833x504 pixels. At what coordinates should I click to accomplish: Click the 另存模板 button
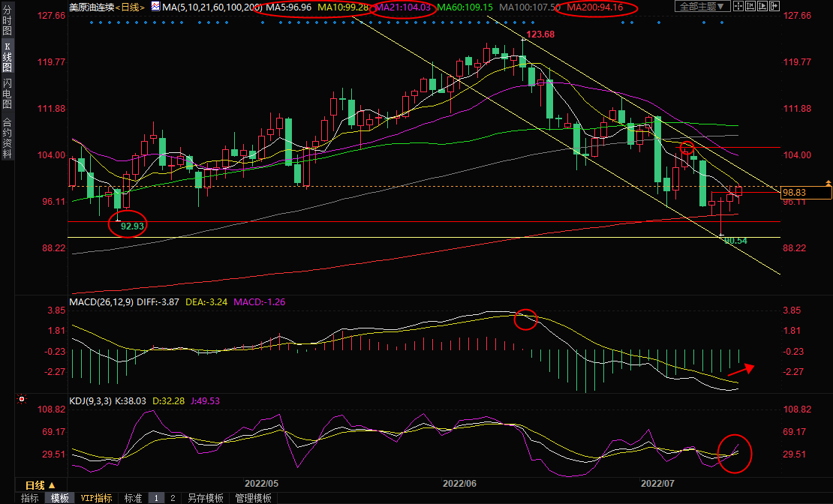(x=205, y=498)
